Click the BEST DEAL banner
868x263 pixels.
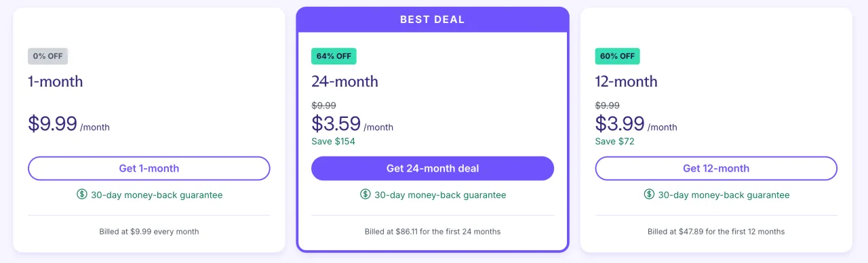433,20
